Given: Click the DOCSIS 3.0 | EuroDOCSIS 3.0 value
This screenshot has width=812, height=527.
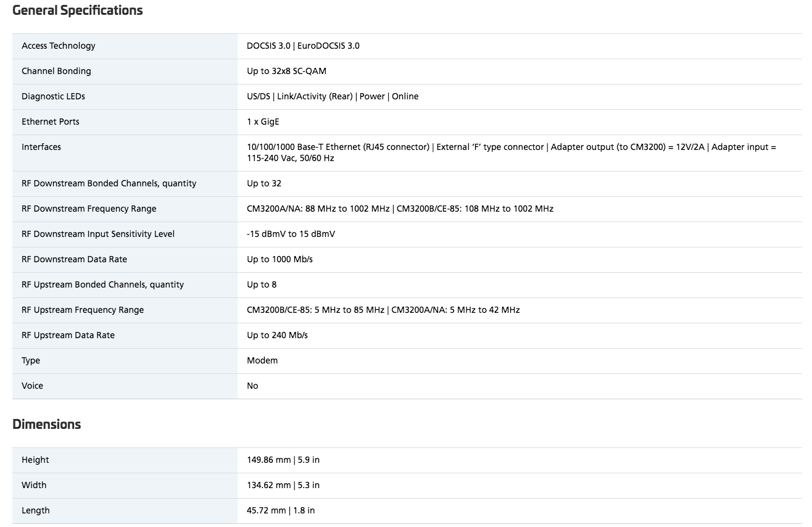Looking at the screenshot, I should pyautogui.click(x=303, y=46).
